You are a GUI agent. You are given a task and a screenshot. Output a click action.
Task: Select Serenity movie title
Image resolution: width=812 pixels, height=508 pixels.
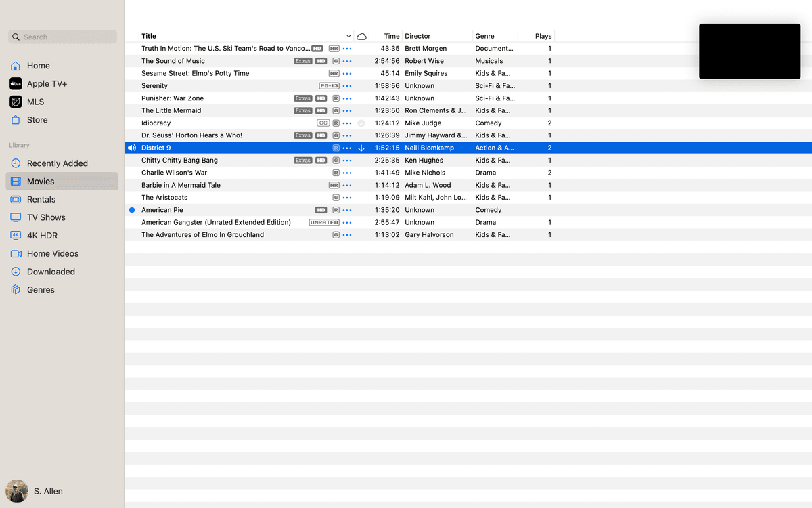(x=154, y=86)
